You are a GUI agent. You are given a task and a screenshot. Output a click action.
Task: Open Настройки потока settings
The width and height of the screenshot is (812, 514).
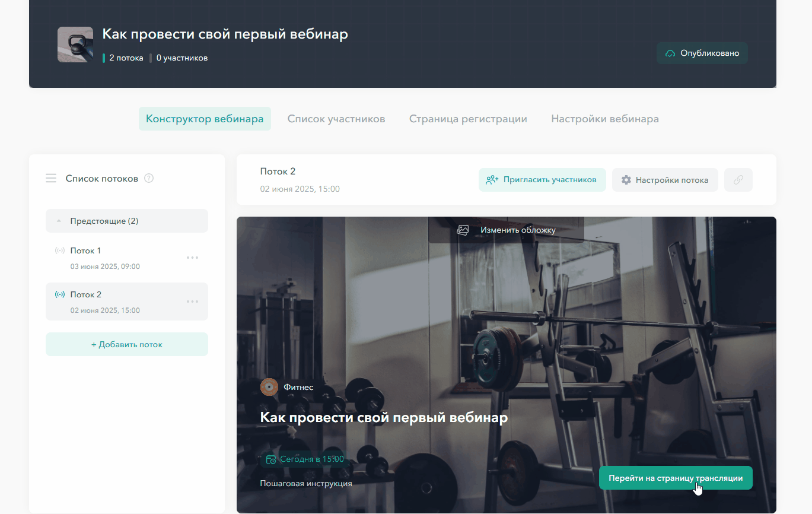coord(665,180)
